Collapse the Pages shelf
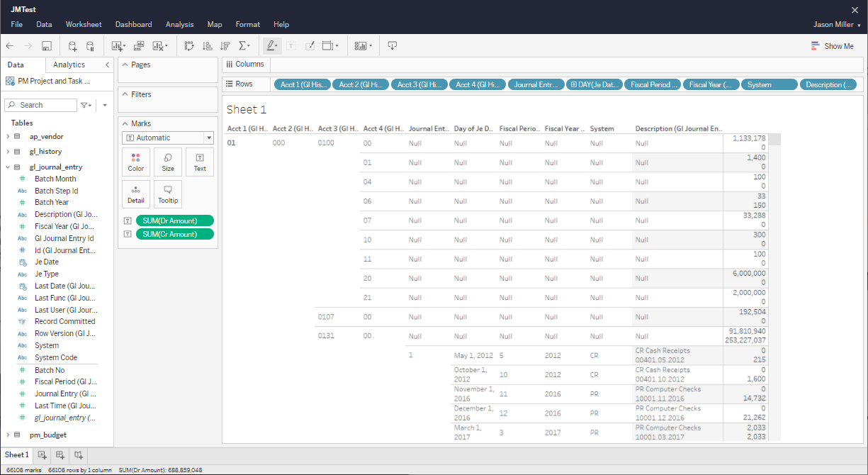 (x=125, y=65)
